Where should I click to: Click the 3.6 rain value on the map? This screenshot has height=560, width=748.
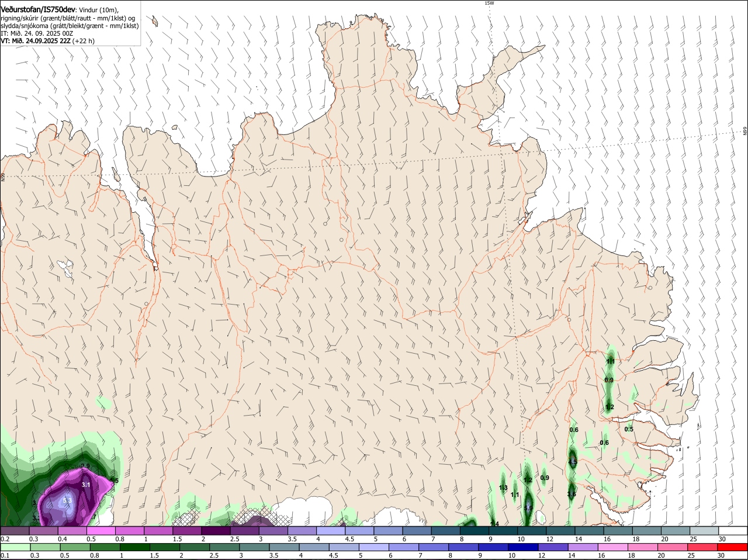coord(572,494)
